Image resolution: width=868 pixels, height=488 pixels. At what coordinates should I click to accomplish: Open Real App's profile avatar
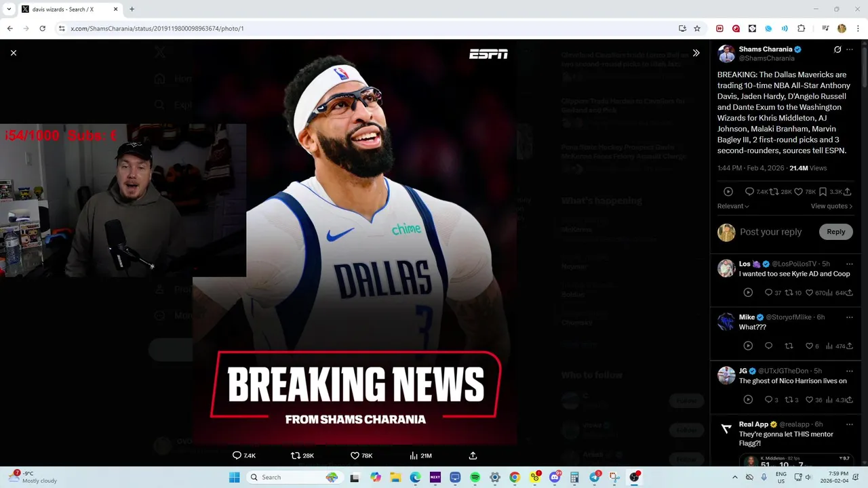726,428
